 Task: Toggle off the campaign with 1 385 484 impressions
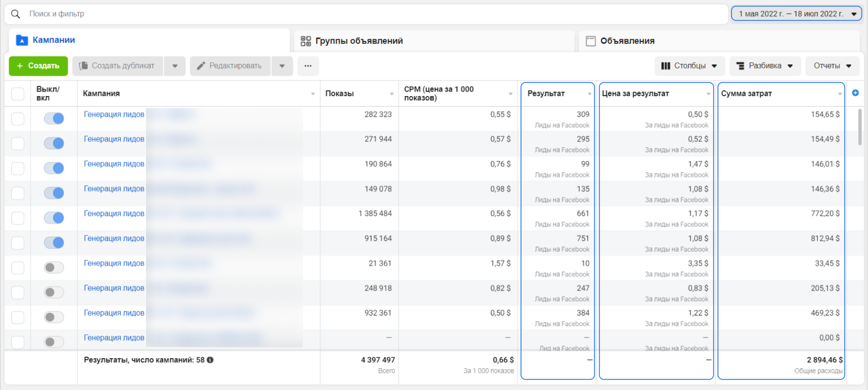point(54,218)
